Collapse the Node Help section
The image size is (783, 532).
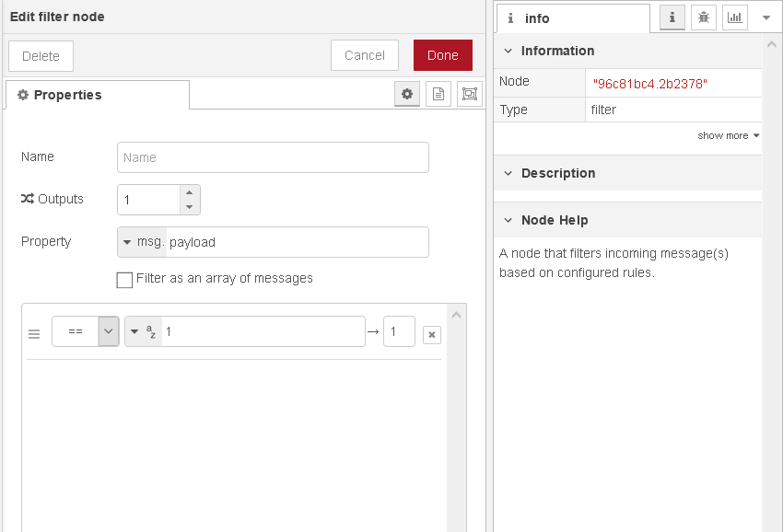pos(508,220)
